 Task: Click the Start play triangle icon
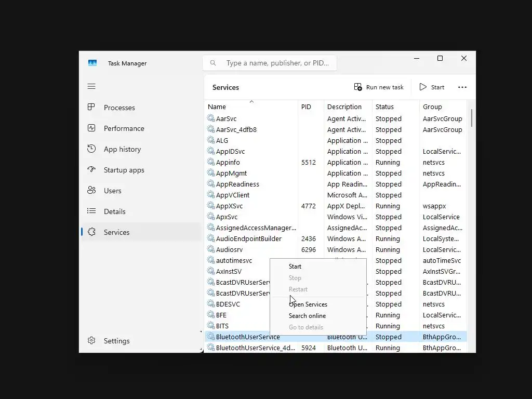(423, 87)
